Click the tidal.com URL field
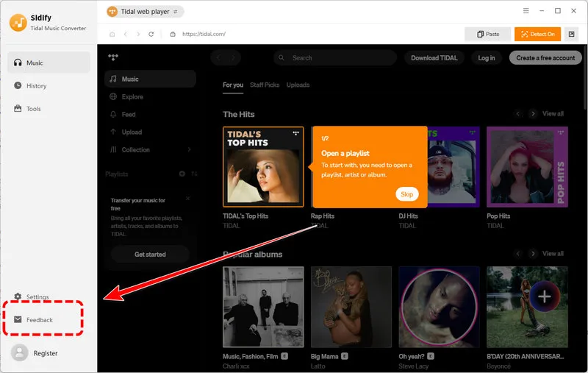Viewport: 588px width, 373px height. pyautogui.click(x=204, y=34)
